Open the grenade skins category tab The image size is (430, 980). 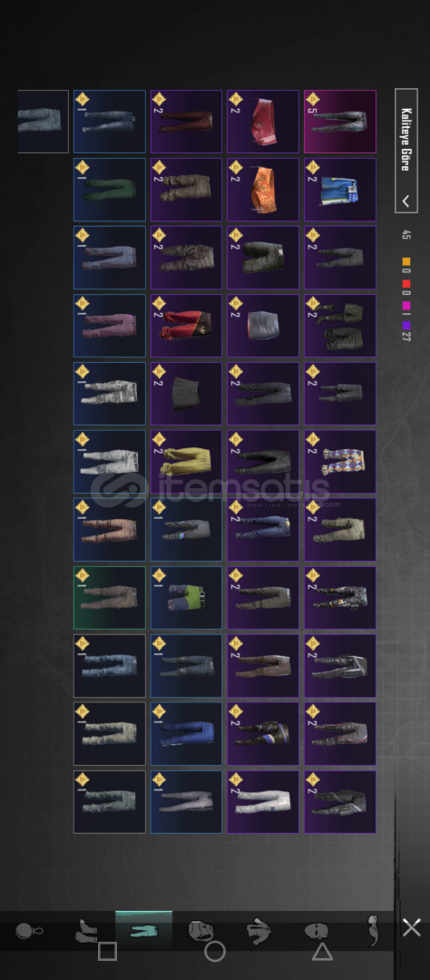29,931
